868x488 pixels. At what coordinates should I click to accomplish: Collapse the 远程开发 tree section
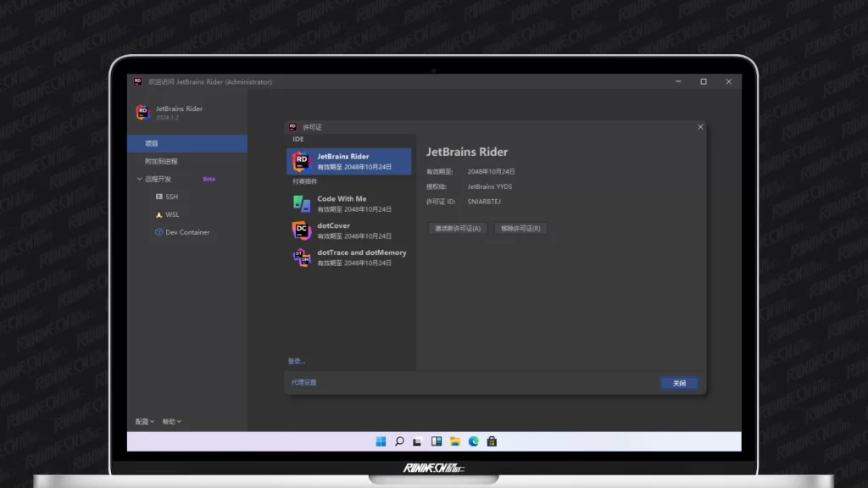click(140, 179)
